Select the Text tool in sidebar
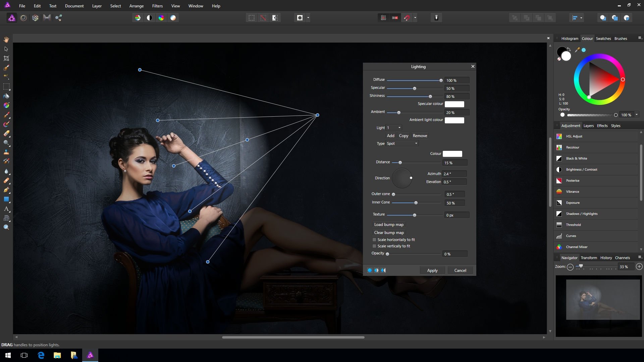The width and height of the screenshot is (644, 362). point(6,208)
